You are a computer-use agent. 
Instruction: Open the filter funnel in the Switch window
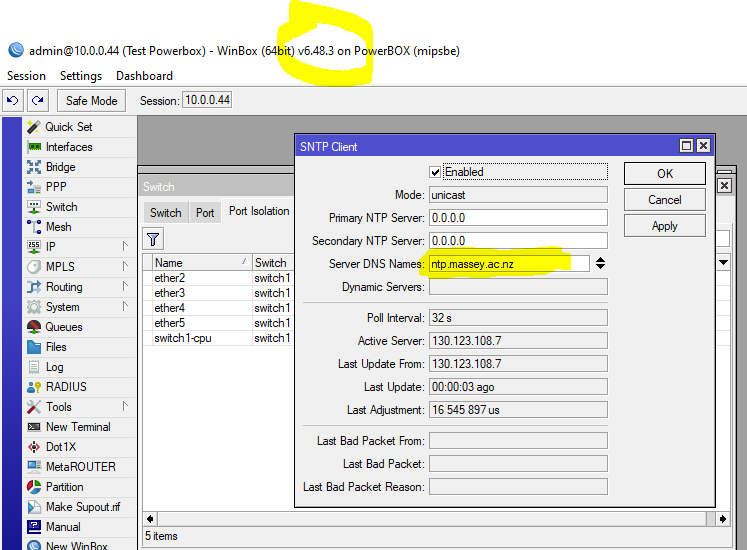[x=153, y=239]
